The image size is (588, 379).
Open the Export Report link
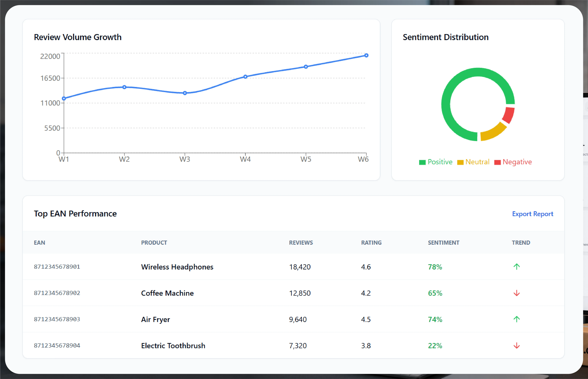click(533, 214)
